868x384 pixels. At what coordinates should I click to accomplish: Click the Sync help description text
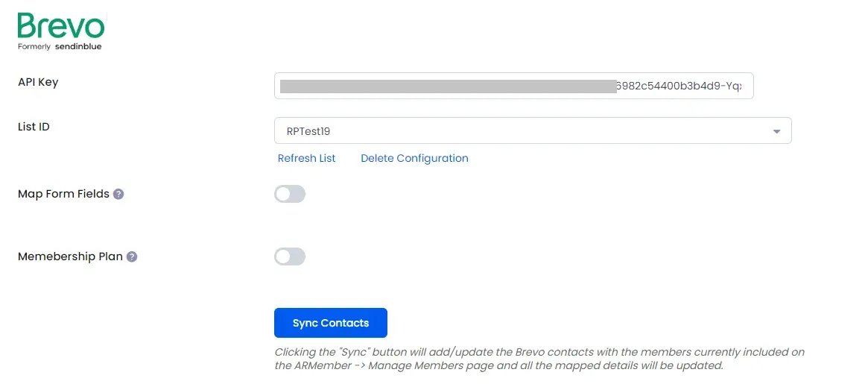[x=539, y=359]
